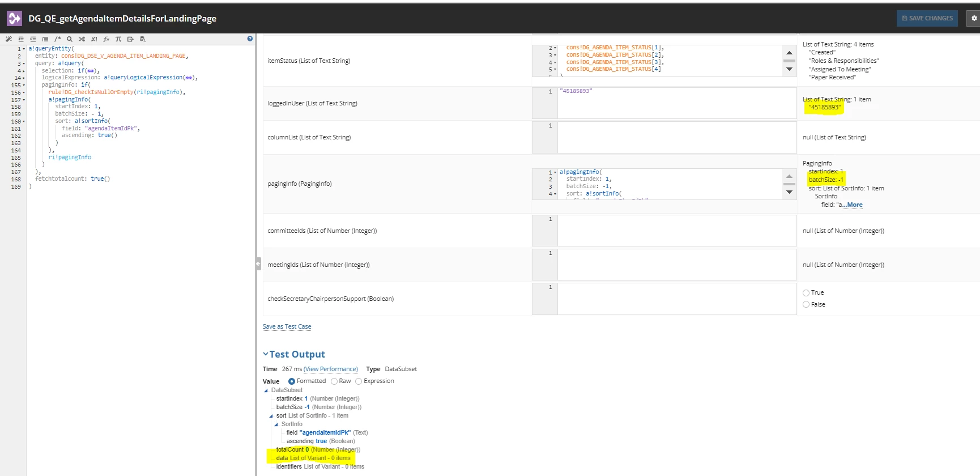Click the committeeIds expression input field
Screen dimensions: 980x476
pos(677,231)
